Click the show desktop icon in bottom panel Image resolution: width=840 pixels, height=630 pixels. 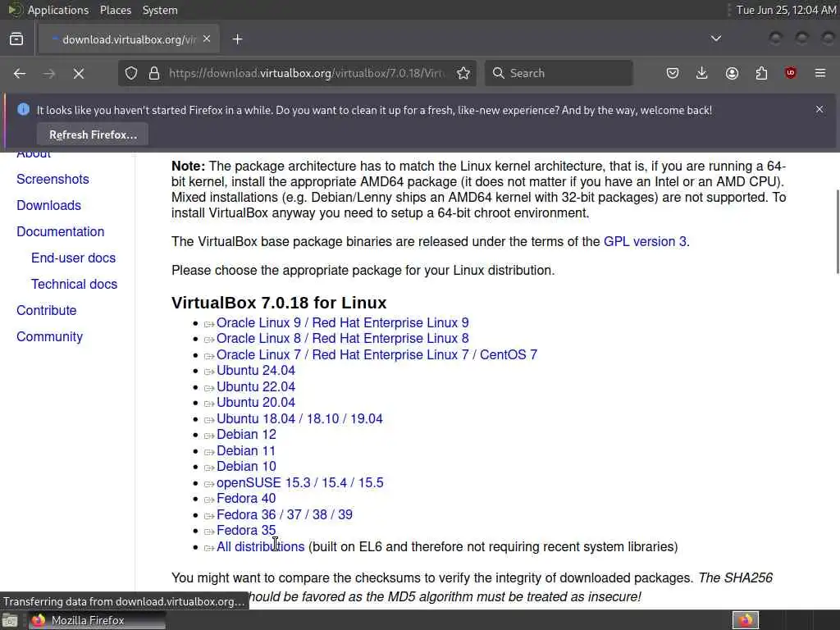10,621
